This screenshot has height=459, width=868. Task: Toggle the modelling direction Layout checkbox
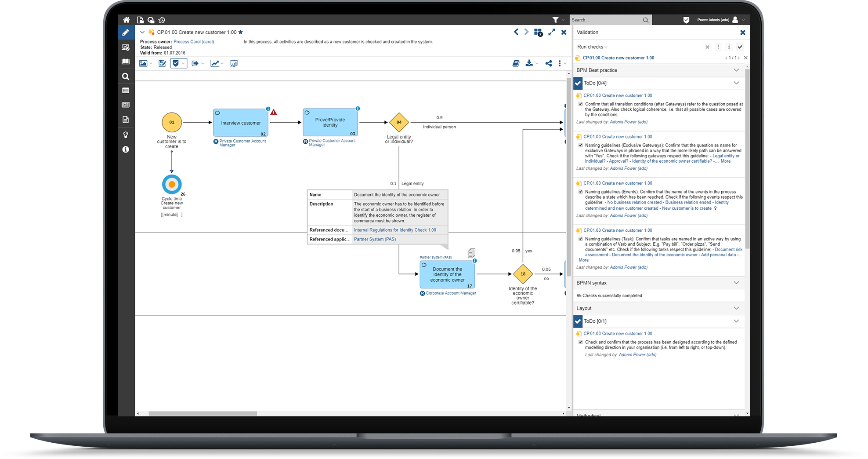click(580, 342)
